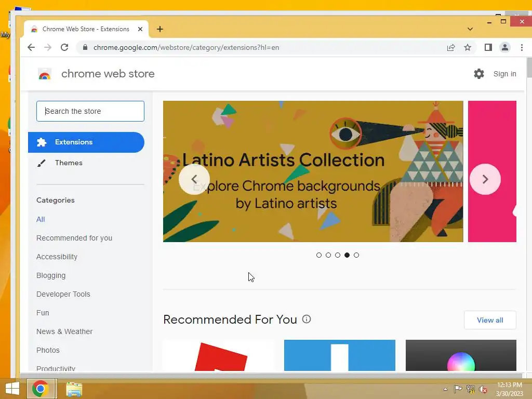Click the Chrome taskbar icon

click(x=41, y=389)
